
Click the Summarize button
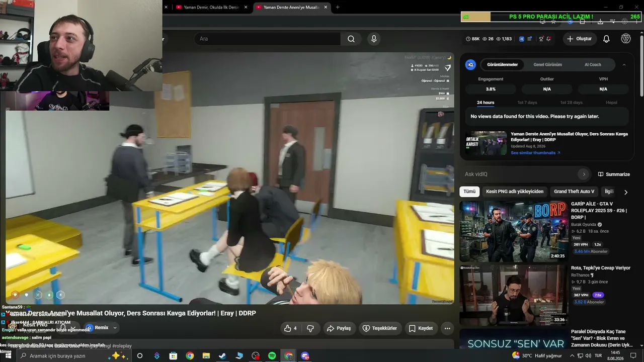[614, 174]
